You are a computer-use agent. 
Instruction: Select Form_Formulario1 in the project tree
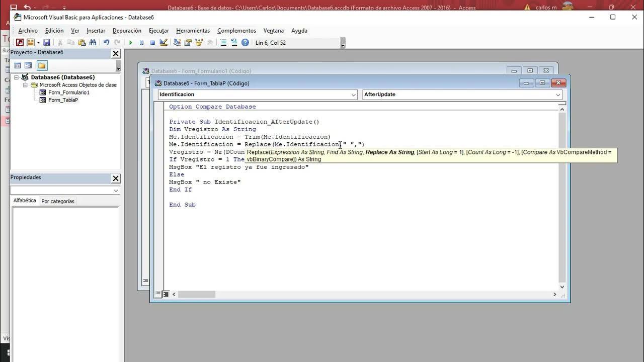tap(69, 93)
